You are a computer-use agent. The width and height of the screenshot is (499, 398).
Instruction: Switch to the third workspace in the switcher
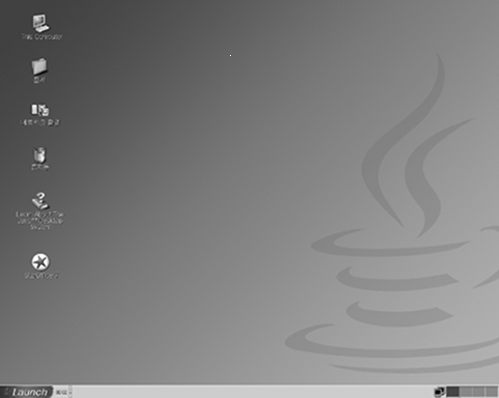[478, 392]
